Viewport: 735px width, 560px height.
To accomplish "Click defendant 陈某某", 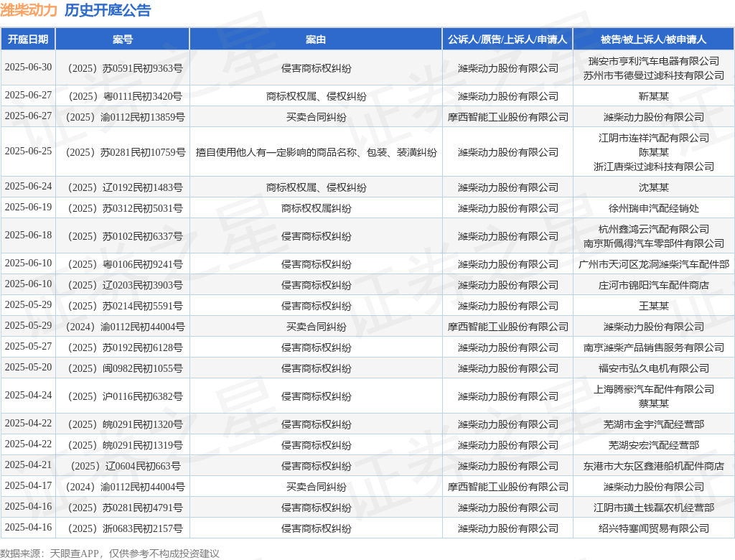I will click(x=653, y=152).
